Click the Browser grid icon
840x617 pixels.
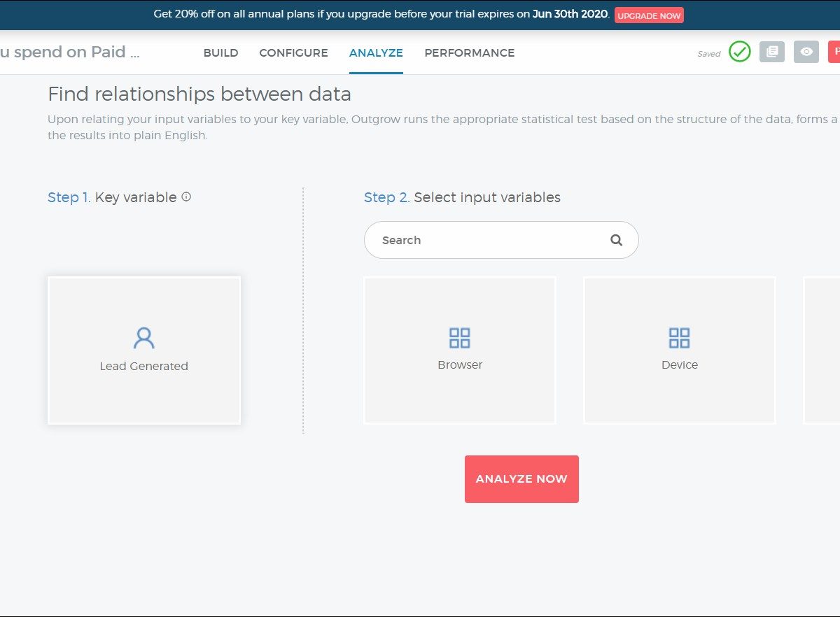[x=460, y=338]
